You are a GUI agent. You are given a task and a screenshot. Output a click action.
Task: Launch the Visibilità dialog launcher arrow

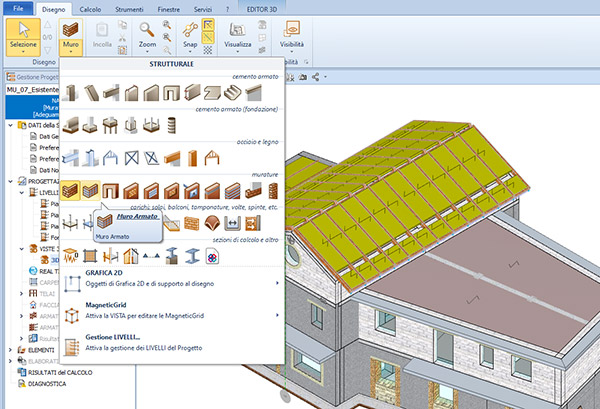[x=306, y=62]
